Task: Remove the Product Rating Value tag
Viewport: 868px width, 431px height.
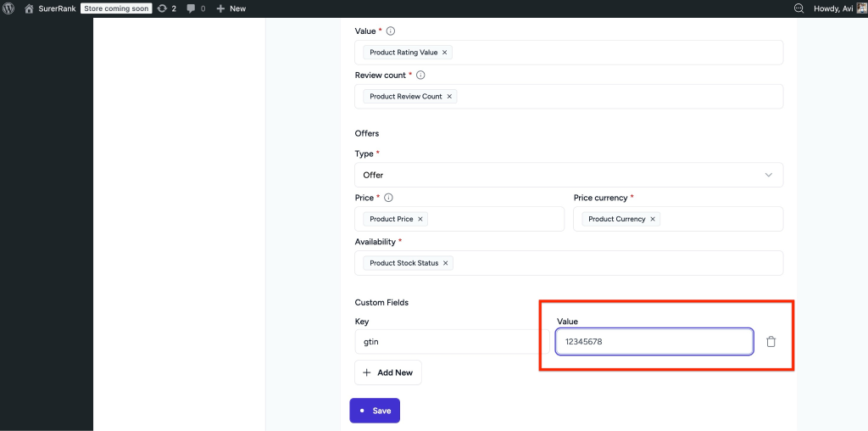Action: click(445, 53)
